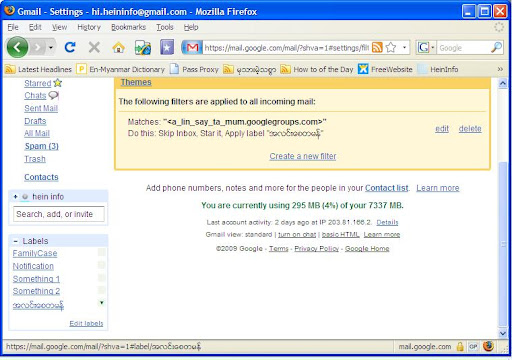512x360 pixels.
Task: Open the File menu
Action: 13,27
